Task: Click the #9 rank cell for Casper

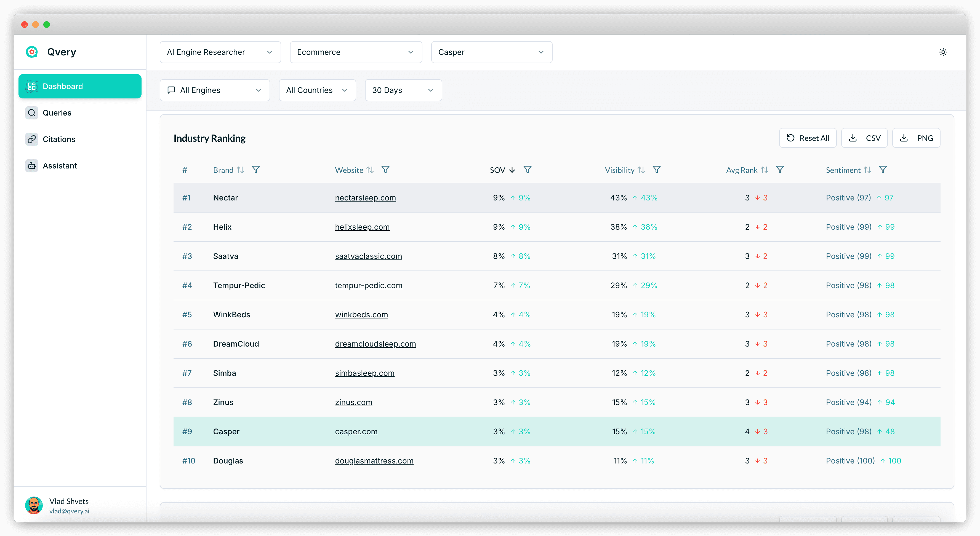Action: tap(187, 432)
